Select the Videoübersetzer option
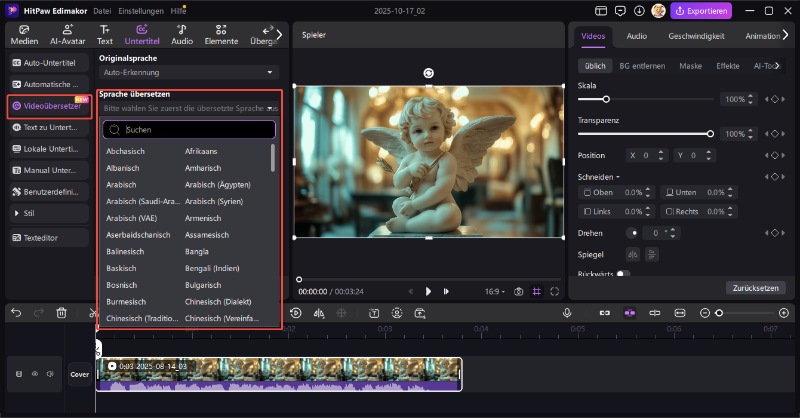The image size is (800, 418). (x=49, y=106)
